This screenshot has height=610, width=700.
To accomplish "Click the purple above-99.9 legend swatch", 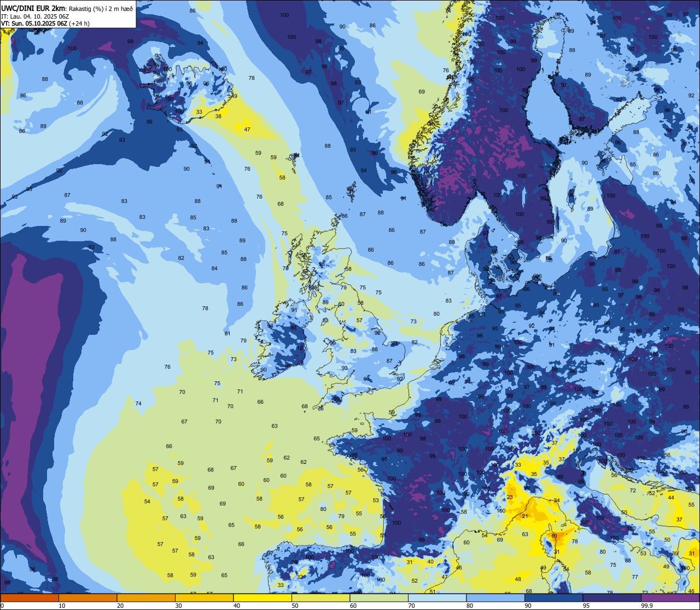I will (670, 597).
